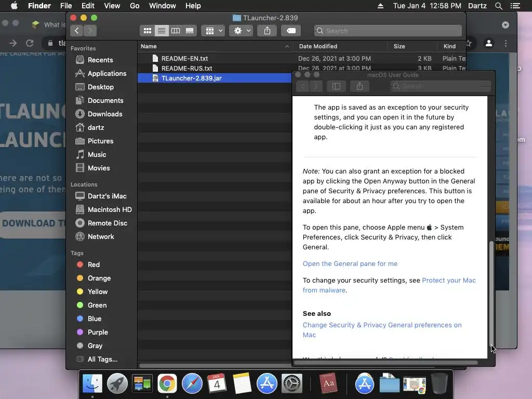Open the Window menu
The height and width of the screenshot is (399, 532).
tap(162, 6)
